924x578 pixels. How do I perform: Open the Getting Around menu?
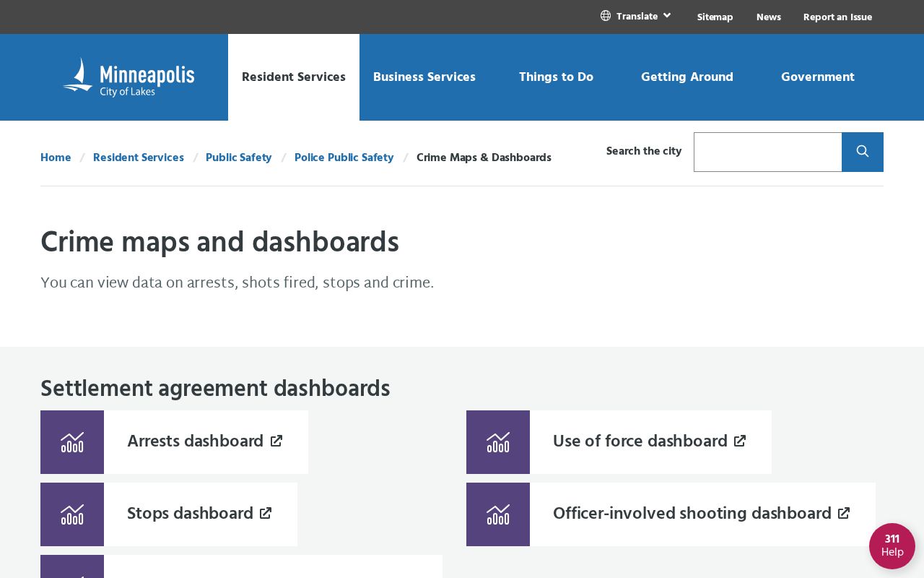coord(687,77)
